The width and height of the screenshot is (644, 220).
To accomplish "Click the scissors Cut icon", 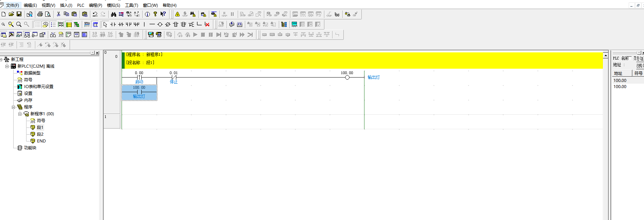I will [58, 14].
